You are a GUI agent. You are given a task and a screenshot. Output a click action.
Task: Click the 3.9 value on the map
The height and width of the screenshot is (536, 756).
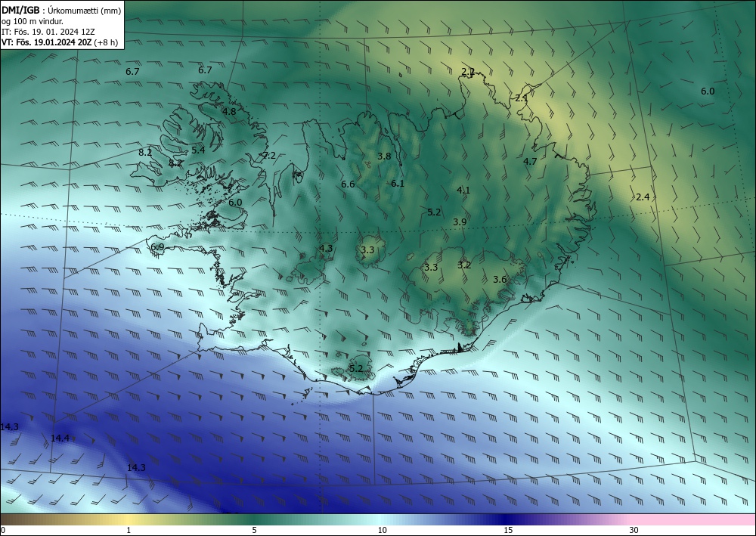coord(460,222)
